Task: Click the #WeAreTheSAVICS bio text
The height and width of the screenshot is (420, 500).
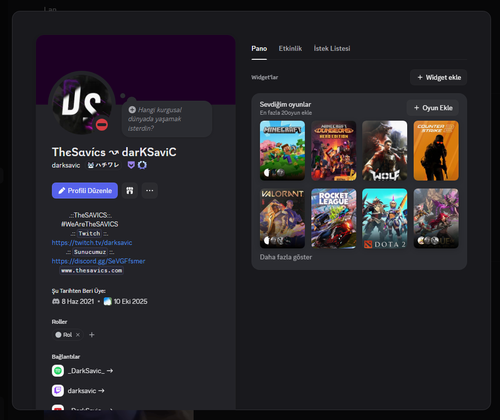Action: pyautogui.click(x=90, y=224)
